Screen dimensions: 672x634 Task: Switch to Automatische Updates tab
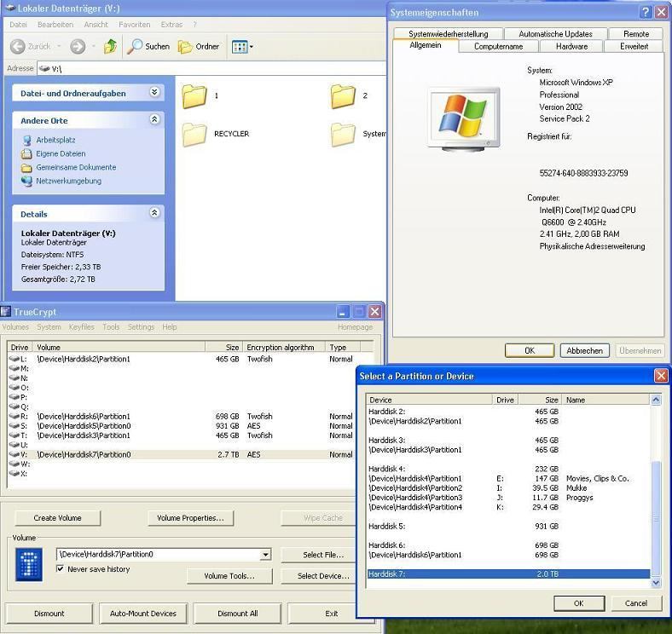point(555,34)
